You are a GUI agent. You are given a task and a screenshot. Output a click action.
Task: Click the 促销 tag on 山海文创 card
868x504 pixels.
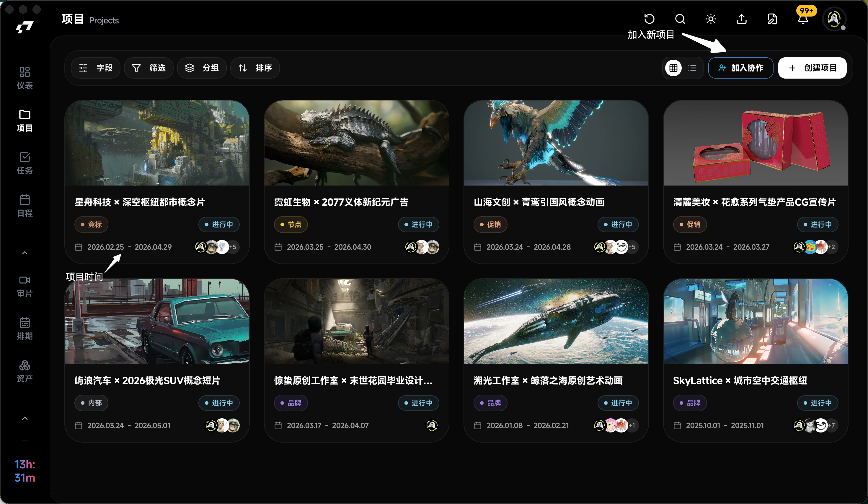pyautogui.click(x=490, y=225)
